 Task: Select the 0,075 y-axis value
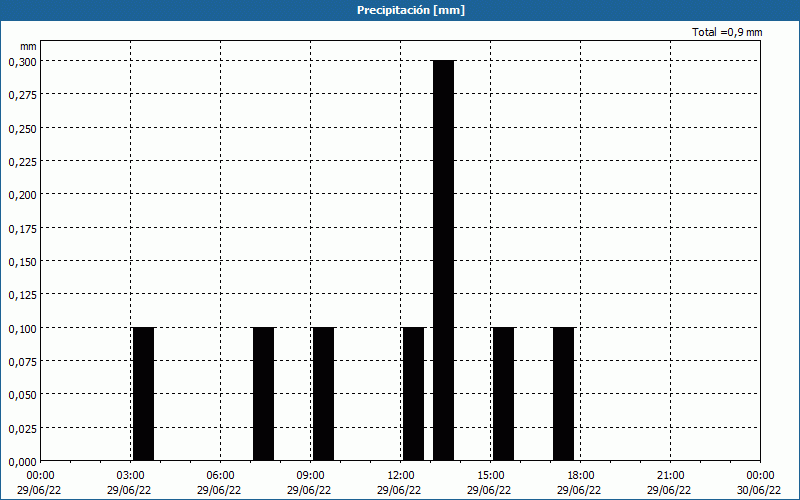pyautogui.click(x=22, y=362)
